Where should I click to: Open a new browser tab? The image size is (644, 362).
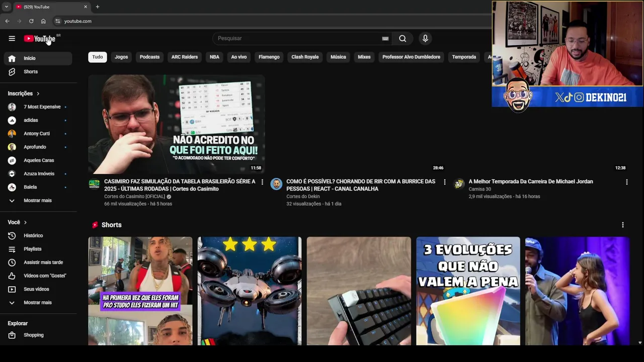pos(97,7)
